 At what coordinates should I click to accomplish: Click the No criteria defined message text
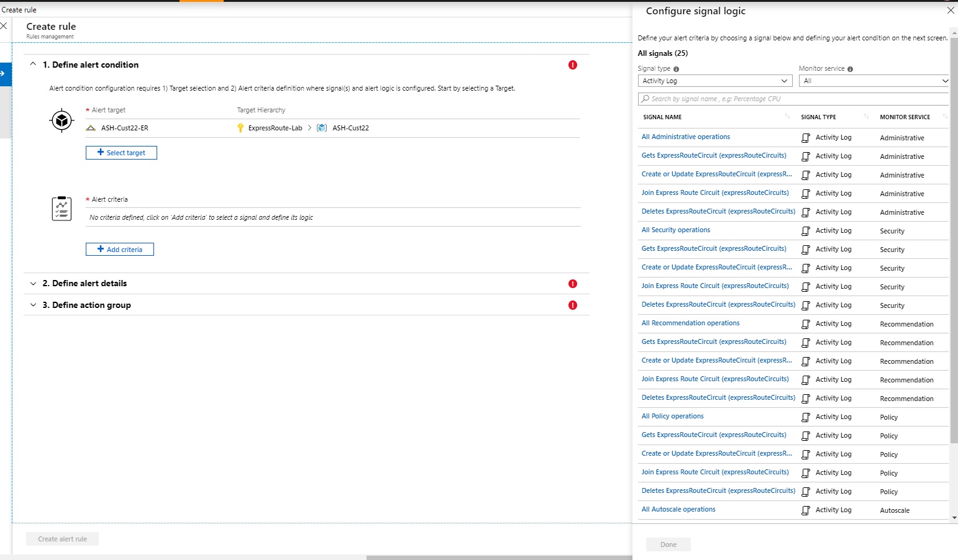pyautogui.click(x=201, y=217)
